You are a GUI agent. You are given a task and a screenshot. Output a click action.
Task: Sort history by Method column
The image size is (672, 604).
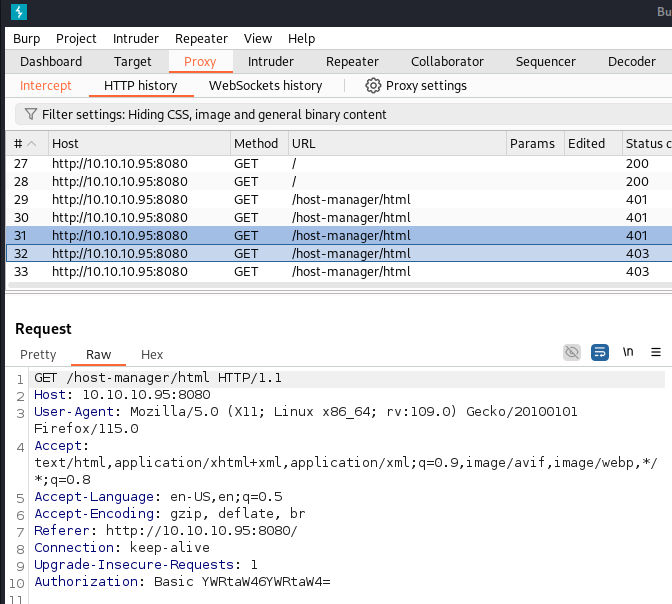[x=258, y=143]
